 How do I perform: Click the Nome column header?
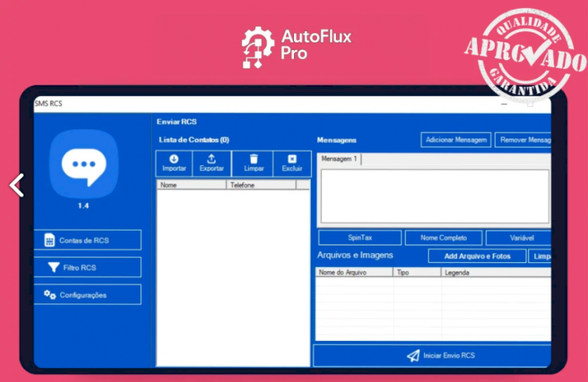tap(191, 185)
